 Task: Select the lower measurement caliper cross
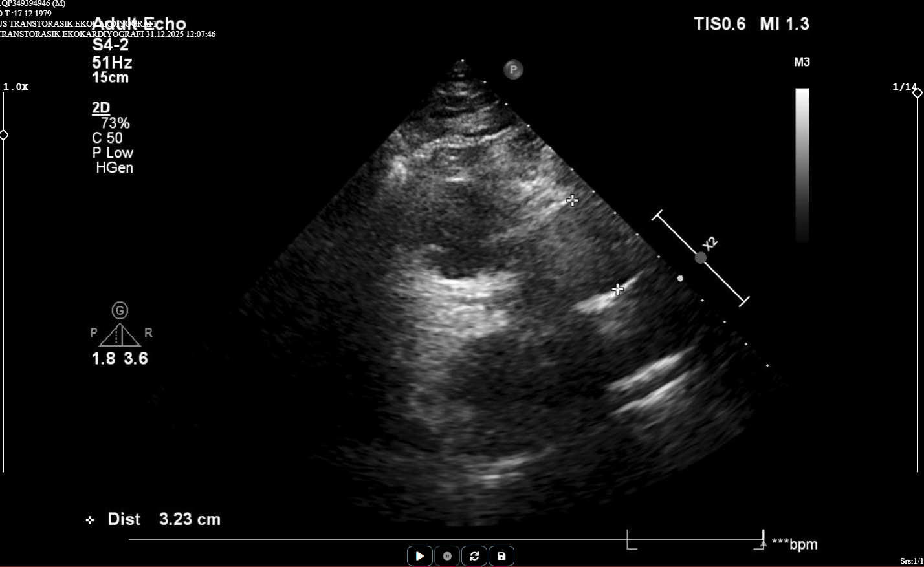point(617,289)
